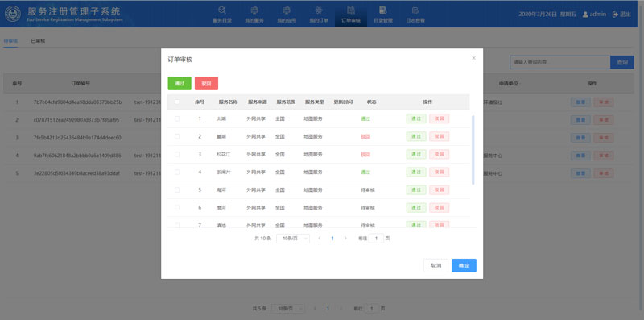Click order number 7b7e04cfd9804d4ea98dda03370bb25b
Screen dimensions: 644x320
pyautogui.click(x=77, y=102)
